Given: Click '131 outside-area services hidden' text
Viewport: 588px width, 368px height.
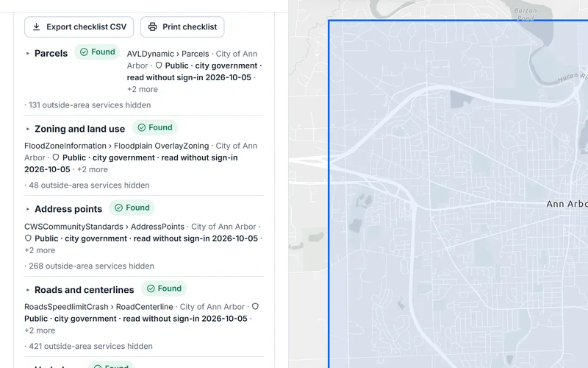Looking at the screenshot, I should click(x=90, y=105).
